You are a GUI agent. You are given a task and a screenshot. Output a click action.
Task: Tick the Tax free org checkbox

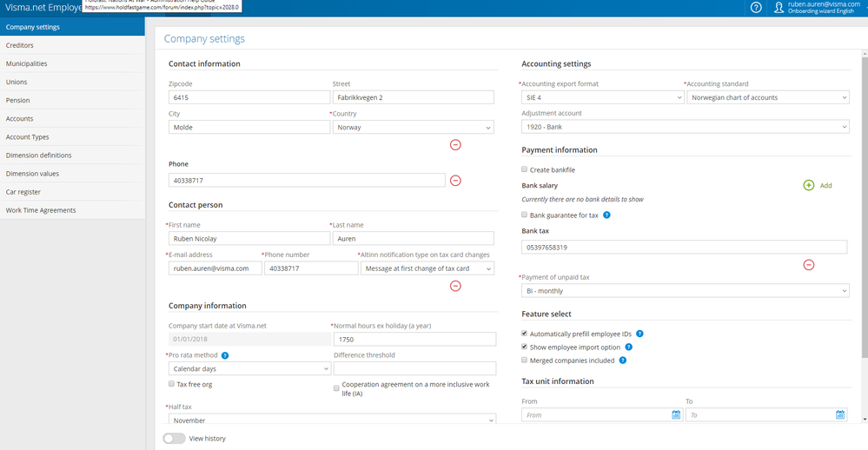(x=172, y=384)
